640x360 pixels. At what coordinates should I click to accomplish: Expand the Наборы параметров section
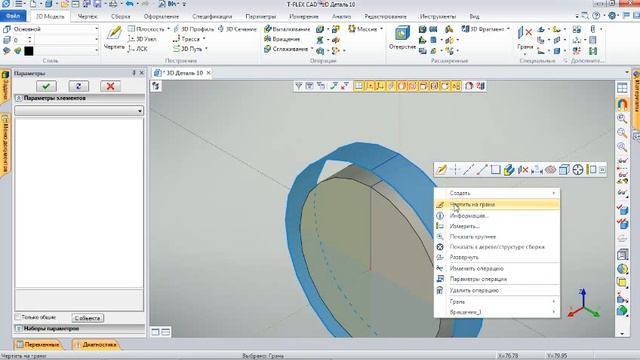[18, 328]
